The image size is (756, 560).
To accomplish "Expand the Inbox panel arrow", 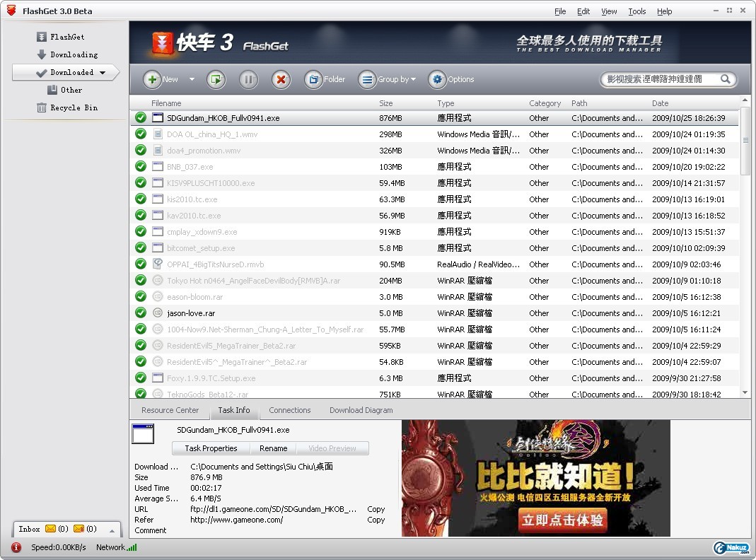I will (112, 530).
